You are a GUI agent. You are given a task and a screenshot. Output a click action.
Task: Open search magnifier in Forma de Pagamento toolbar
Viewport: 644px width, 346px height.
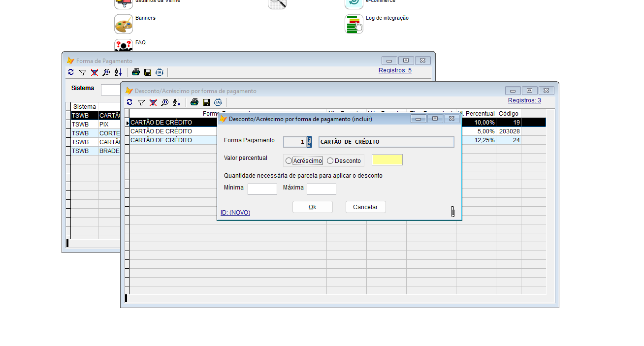pos(106,72)
